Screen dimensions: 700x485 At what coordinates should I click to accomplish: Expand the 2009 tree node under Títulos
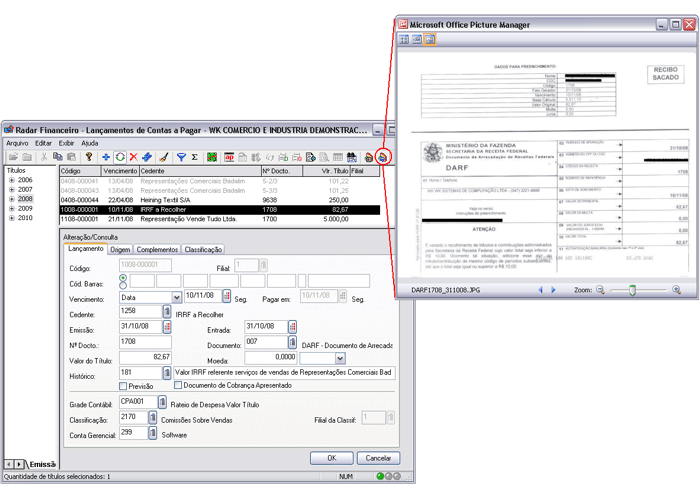pyautogui.click(x=10, y=209)
